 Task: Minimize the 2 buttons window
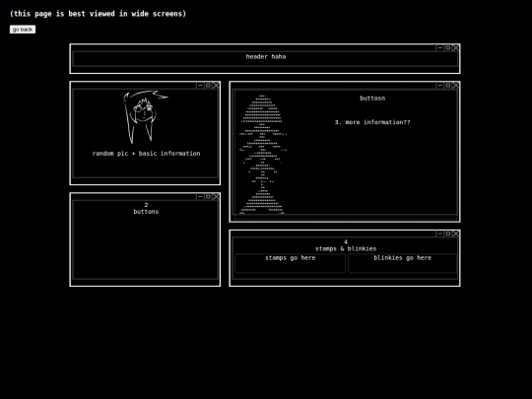[x=200, y=196]
